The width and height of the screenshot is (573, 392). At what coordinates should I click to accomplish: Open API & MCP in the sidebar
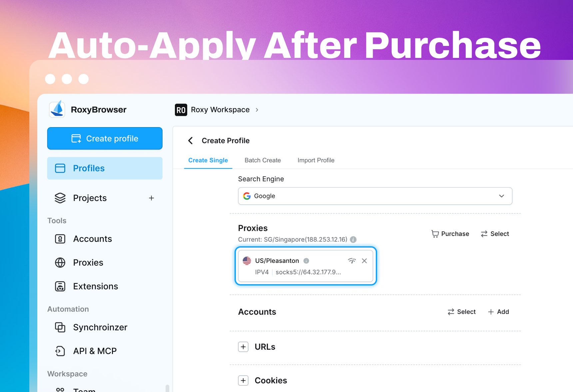pyautogui.click(x=95, y=351)
